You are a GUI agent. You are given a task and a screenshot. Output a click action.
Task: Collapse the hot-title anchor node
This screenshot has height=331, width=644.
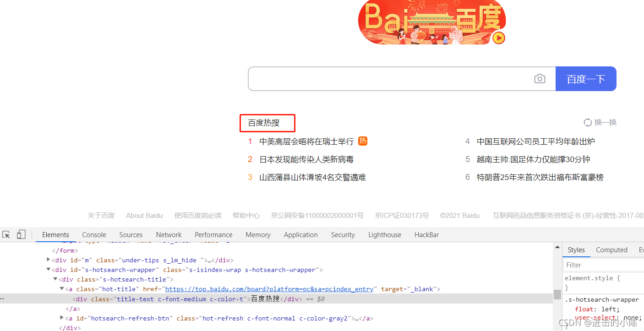coord(62,288)
